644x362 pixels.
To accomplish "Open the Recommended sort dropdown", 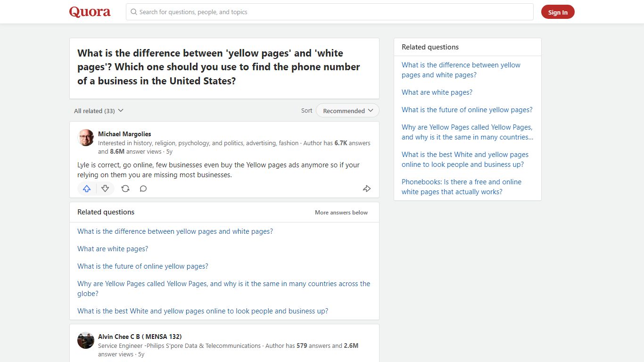I will point(347,111).
